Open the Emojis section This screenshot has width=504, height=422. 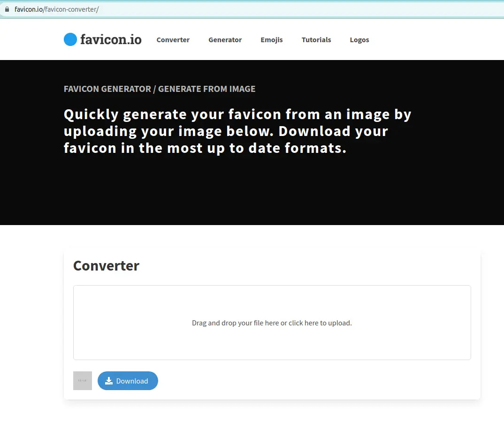(271, 40)
